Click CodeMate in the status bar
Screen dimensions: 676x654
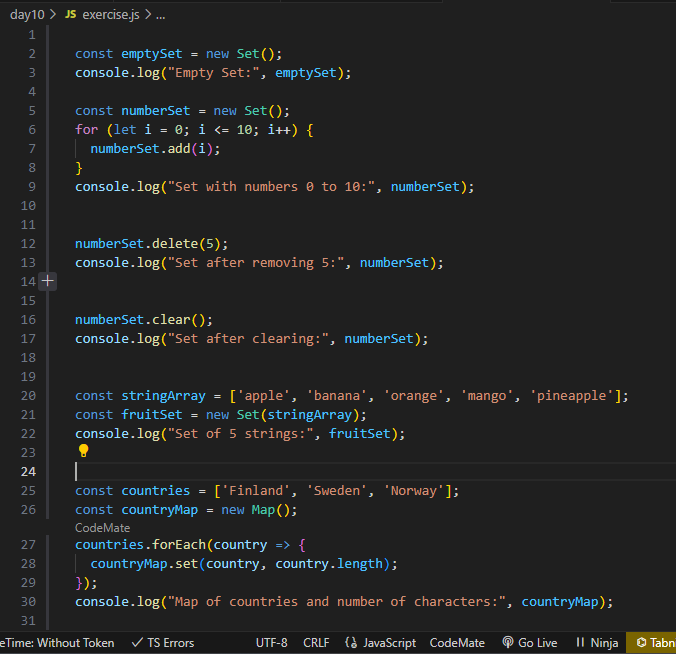point(457,643)
